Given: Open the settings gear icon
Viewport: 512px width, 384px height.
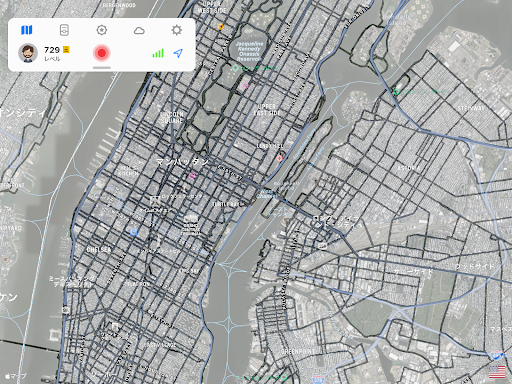Looking at the screenshot, I should click(x=177, y=30).
